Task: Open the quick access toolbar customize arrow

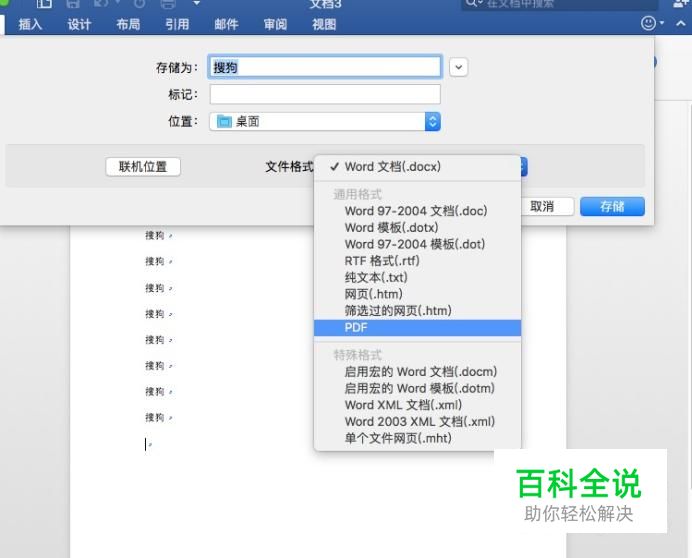Action: (197, 4)
